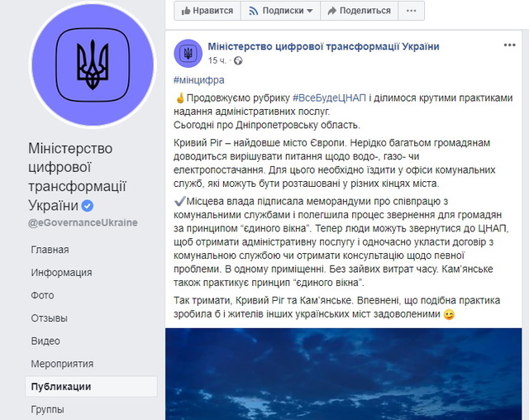Open the large trident profile picture
Image resolution: width=529 pixels, height=420 pixels.
tap(93, 64)
